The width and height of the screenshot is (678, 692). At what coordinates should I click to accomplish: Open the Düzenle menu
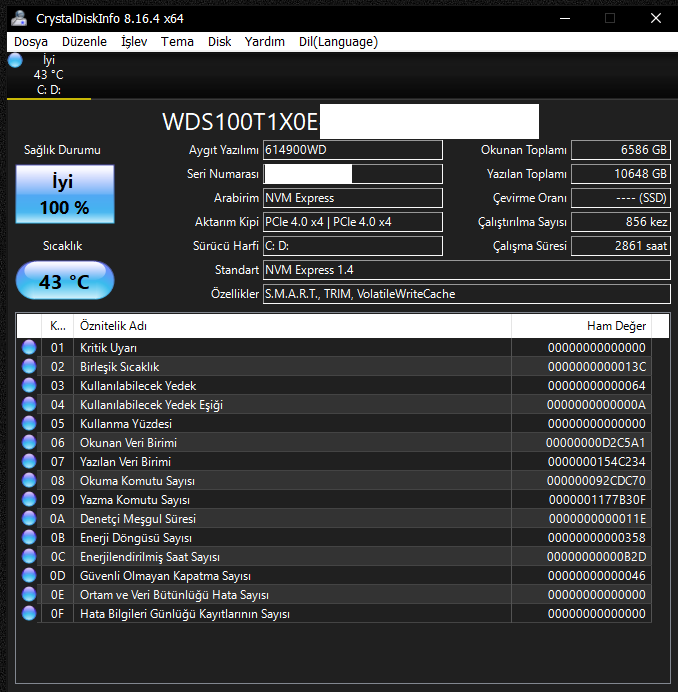tap(84, 42)
